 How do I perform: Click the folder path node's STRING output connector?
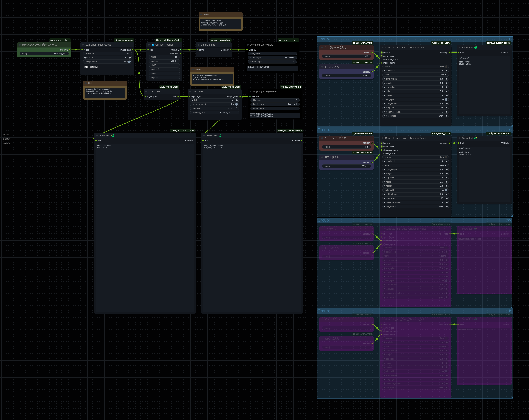click(70, 50)
